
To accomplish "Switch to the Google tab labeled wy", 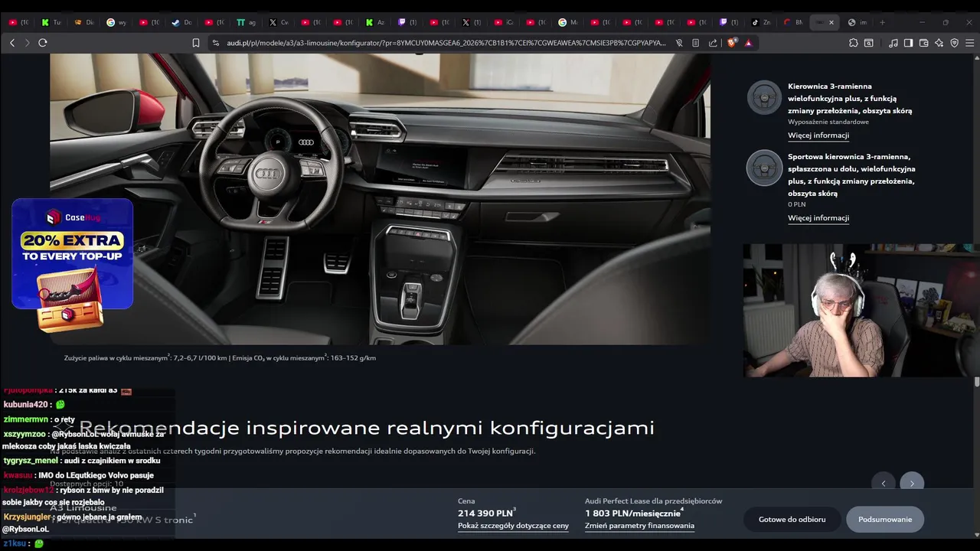I will pos(116,22).
